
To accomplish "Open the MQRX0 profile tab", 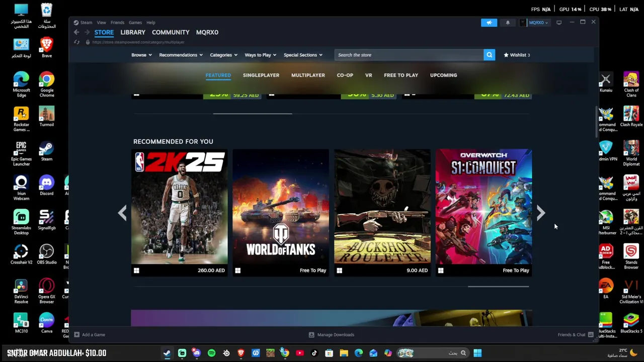I will [x=207, y=32].
